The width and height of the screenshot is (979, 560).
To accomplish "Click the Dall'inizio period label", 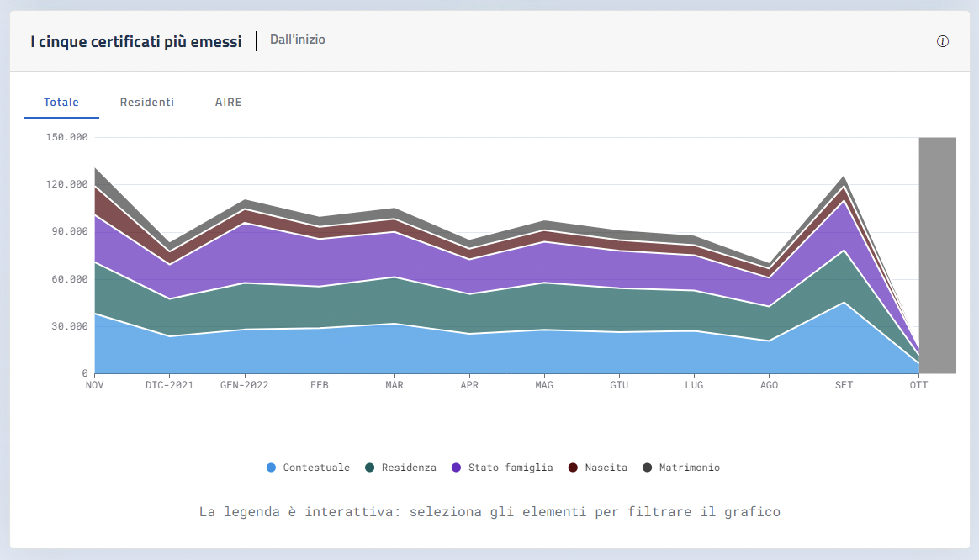I will (x=297, y=40).
